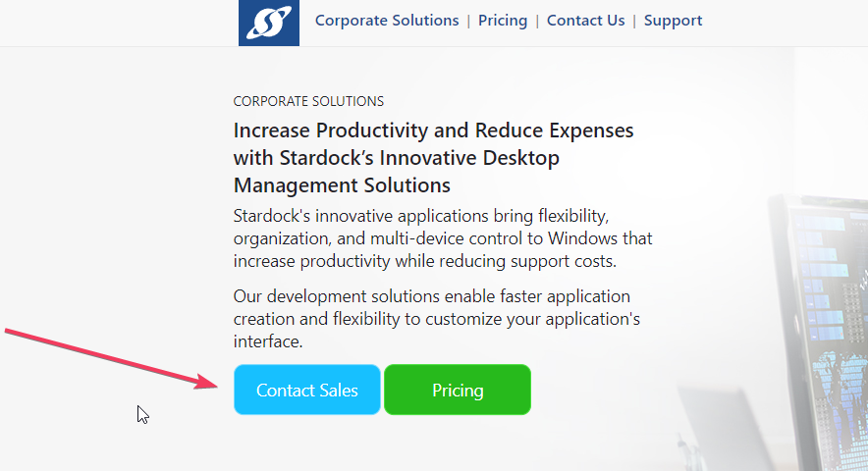
Task: Click the separator between Pricing and Contact Us
Action: point(537,21)
